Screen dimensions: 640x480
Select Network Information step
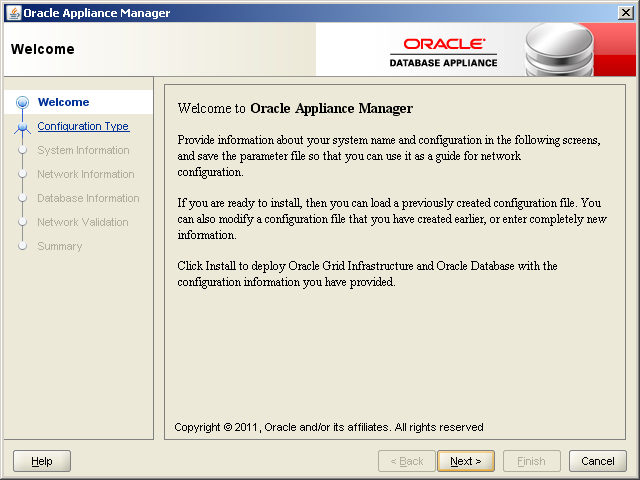pyautogui.click(x=86, y=174)
